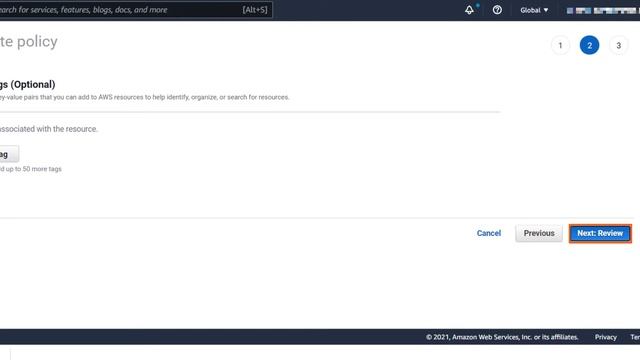This screenshot has height=360, width=640.
Task: Go to step 1 indicator
Action: (560, 45)
